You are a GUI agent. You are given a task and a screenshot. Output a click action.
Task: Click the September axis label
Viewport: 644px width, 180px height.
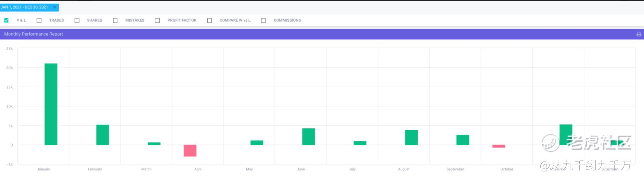(x=455, y=169)
